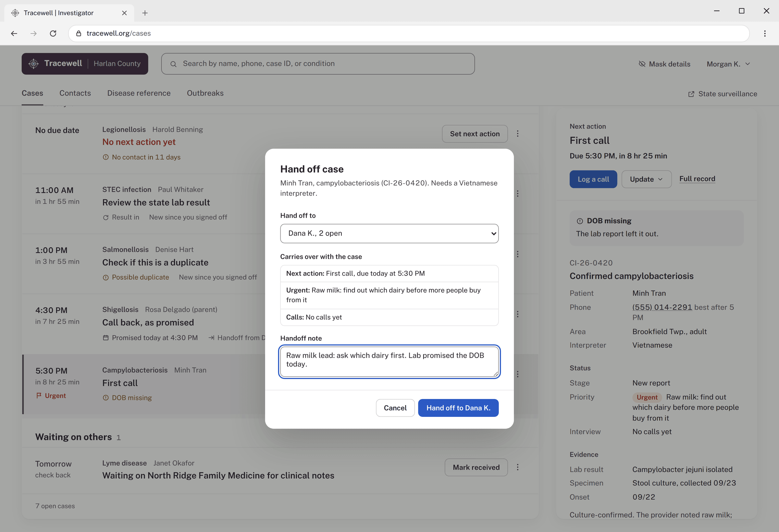Open the Hand off to dropdown
Viewport: 779px width, 532px height.
click(389, 234)
